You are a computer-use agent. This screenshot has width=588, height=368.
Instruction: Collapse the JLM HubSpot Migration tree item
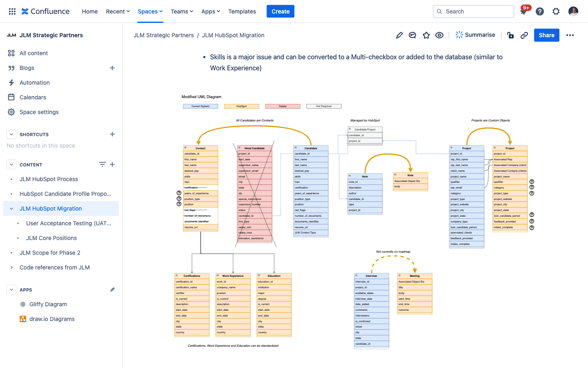(11, 209)
